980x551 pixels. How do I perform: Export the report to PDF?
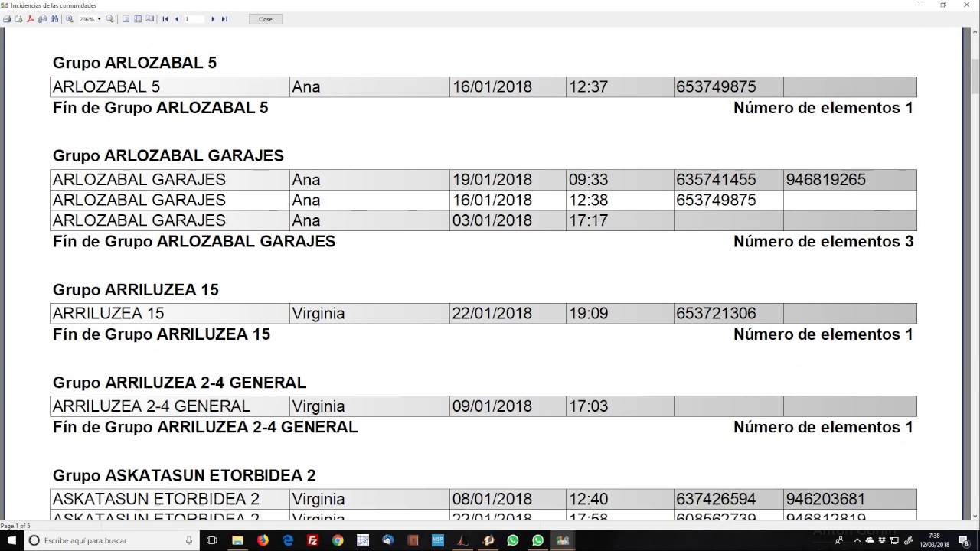point(31,19)
